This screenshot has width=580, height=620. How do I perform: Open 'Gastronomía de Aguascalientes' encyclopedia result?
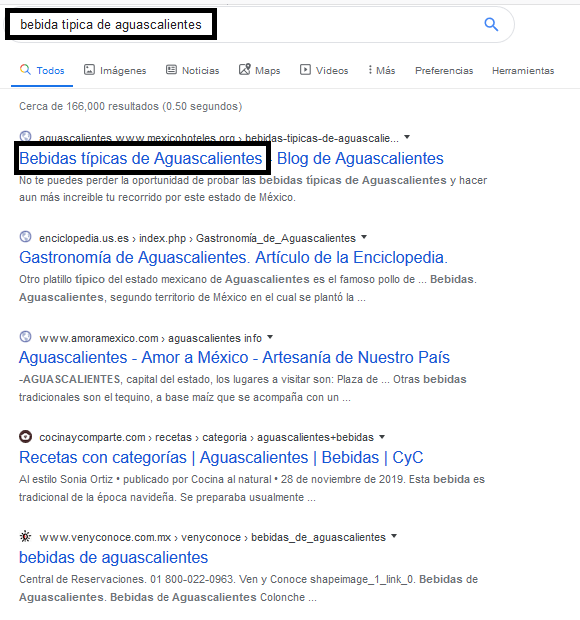pos(233,257)
